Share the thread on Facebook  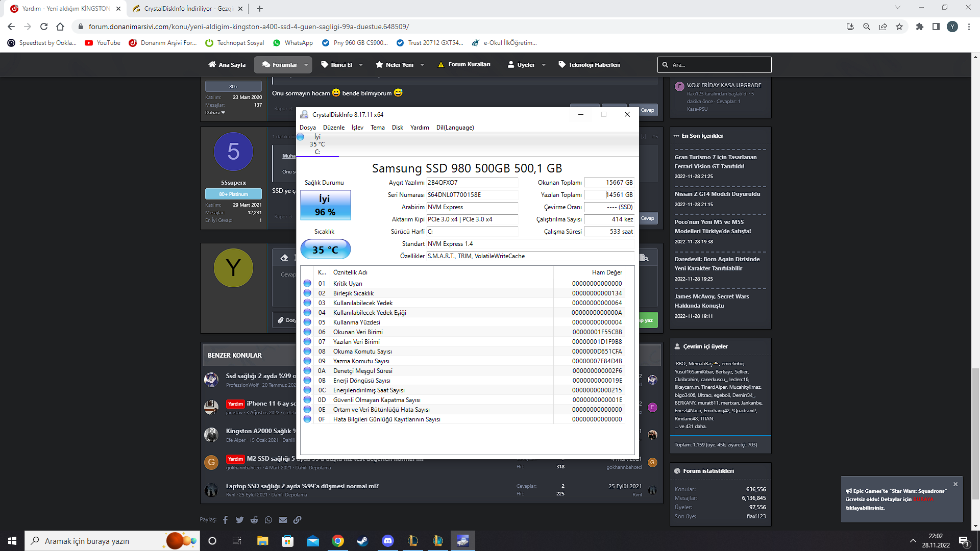pyautogui.click(x=225, y=520)
